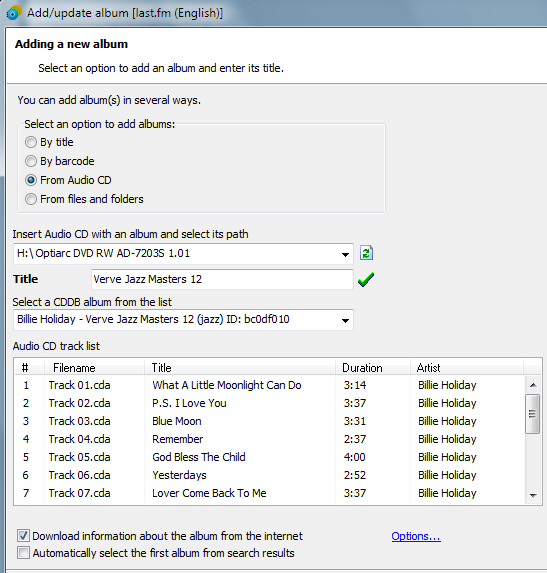This screenshot has width=547, height=573.
Task: Click the 2:37 duration value
Action: pos(355,439)
